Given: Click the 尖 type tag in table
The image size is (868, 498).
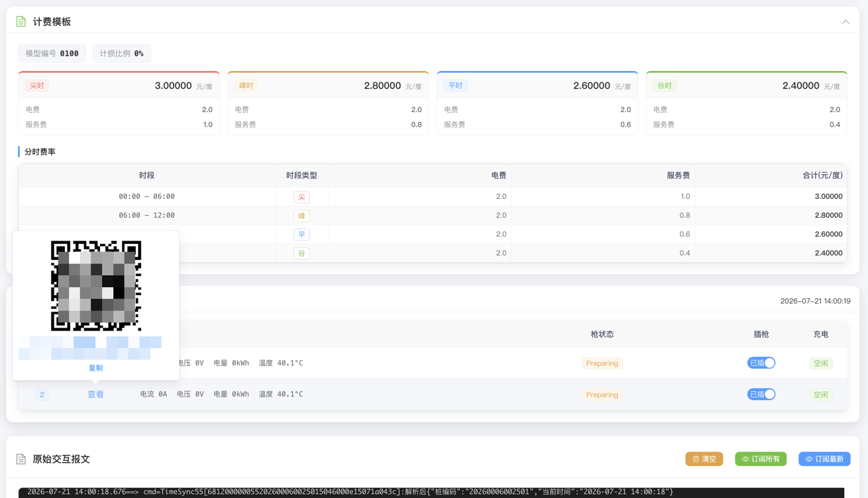Looking at the screenshot, I should pyautogui.click(x=301, y=197).
